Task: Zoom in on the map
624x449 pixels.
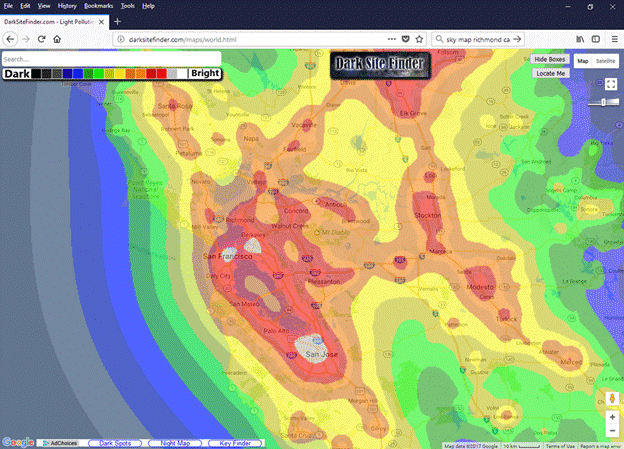Action: tap(611, 417)
